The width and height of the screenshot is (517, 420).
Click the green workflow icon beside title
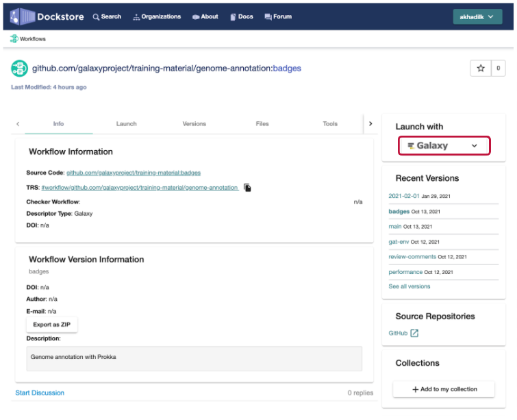[19, 69]
